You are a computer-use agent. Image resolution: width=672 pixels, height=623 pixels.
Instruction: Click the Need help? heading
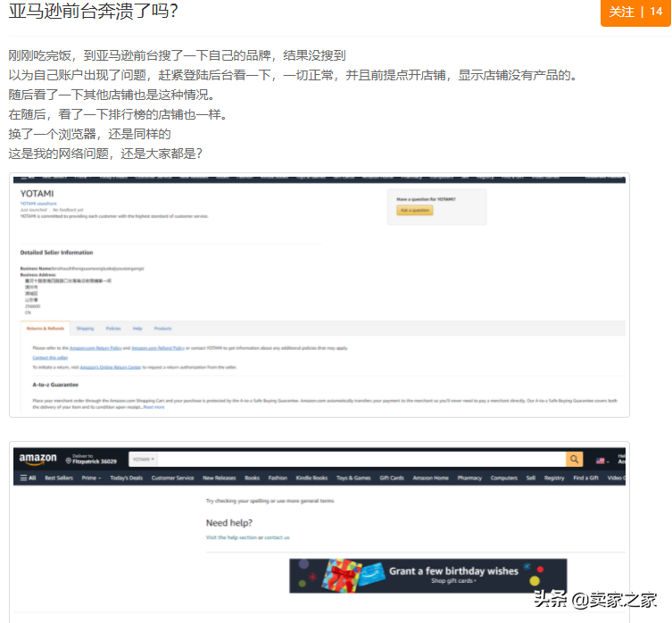[229, 523]
